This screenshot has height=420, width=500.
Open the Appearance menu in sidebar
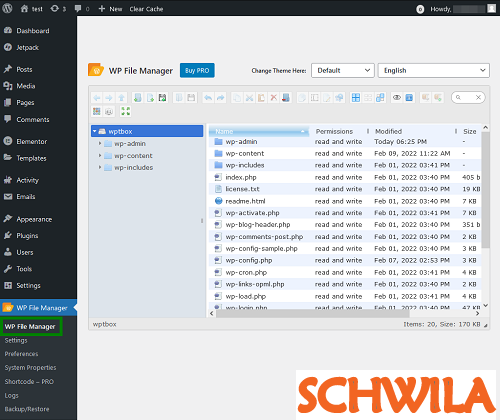(34, 219)
